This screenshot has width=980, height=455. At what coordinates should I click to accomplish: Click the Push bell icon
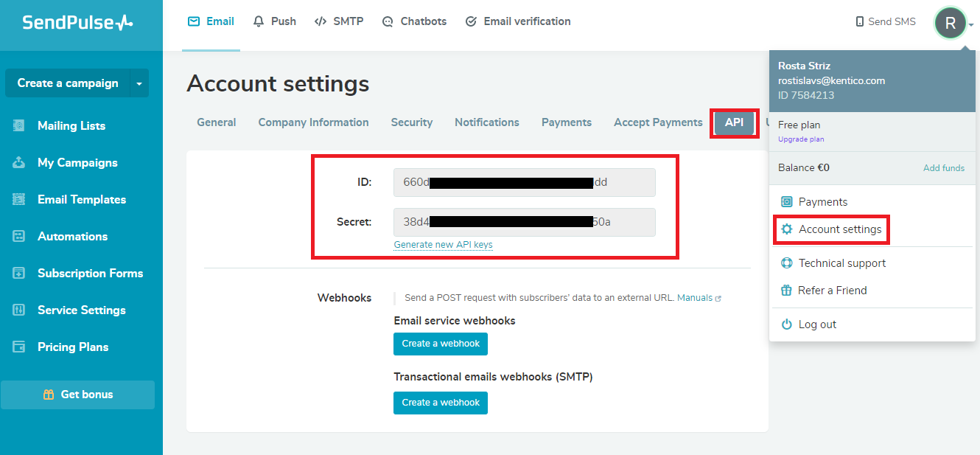point(258,21)
